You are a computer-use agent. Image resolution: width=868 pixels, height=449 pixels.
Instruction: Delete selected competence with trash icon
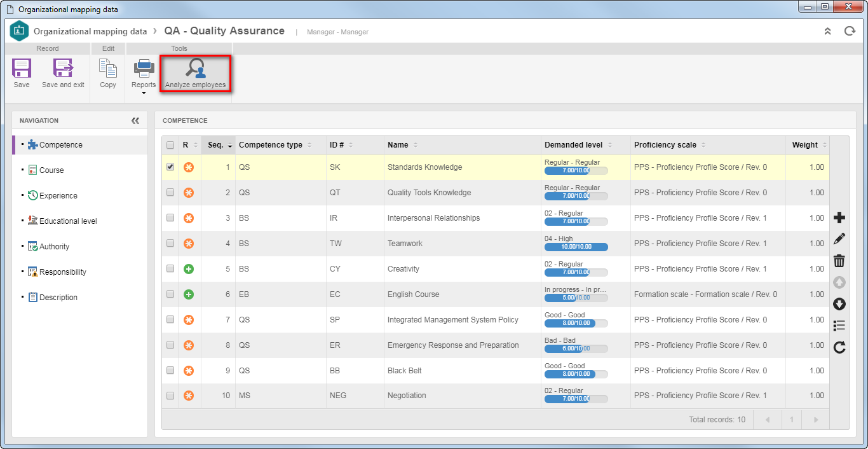pyautogui.click(x=839, y=261)
